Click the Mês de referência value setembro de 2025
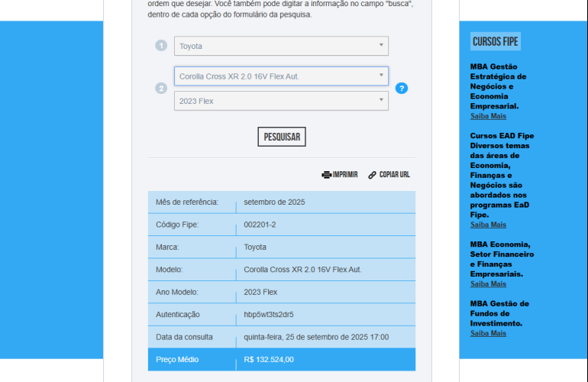 tap(274, 202)
